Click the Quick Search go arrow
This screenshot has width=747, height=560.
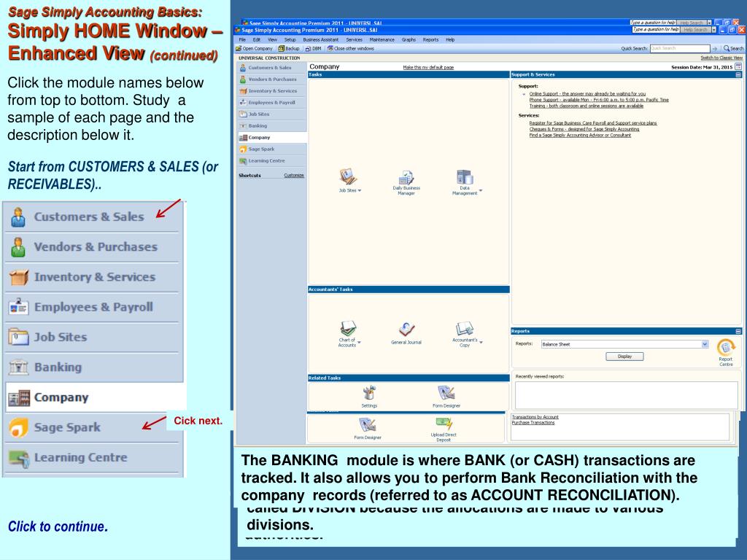(x=715, y=49)
